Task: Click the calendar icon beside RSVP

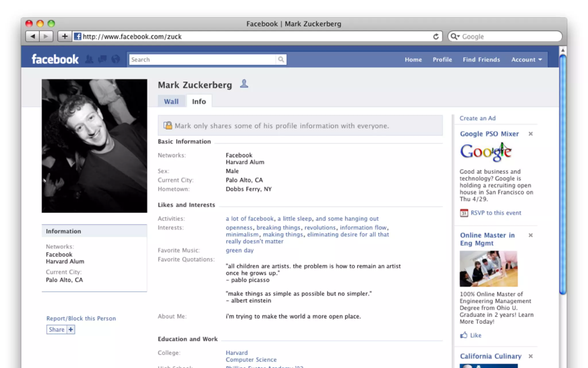Action: click(464, 213)
